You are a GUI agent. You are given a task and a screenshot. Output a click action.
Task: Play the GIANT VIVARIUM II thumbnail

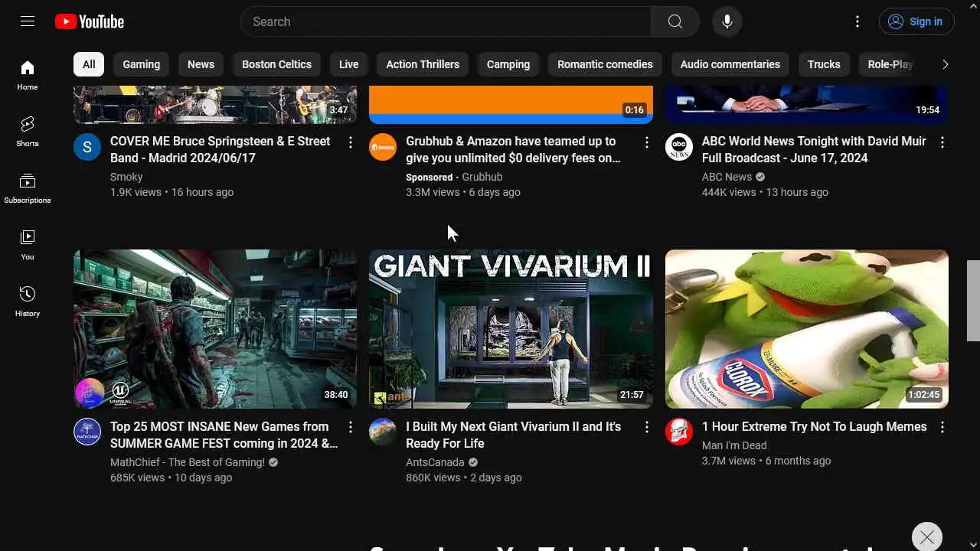pos(511,329)
